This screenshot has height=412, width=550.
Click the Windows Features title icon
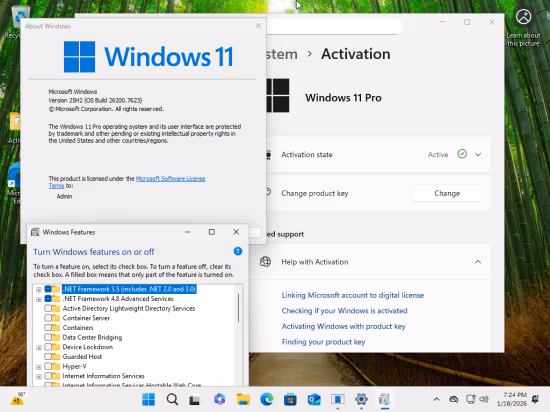coord(35,232)
